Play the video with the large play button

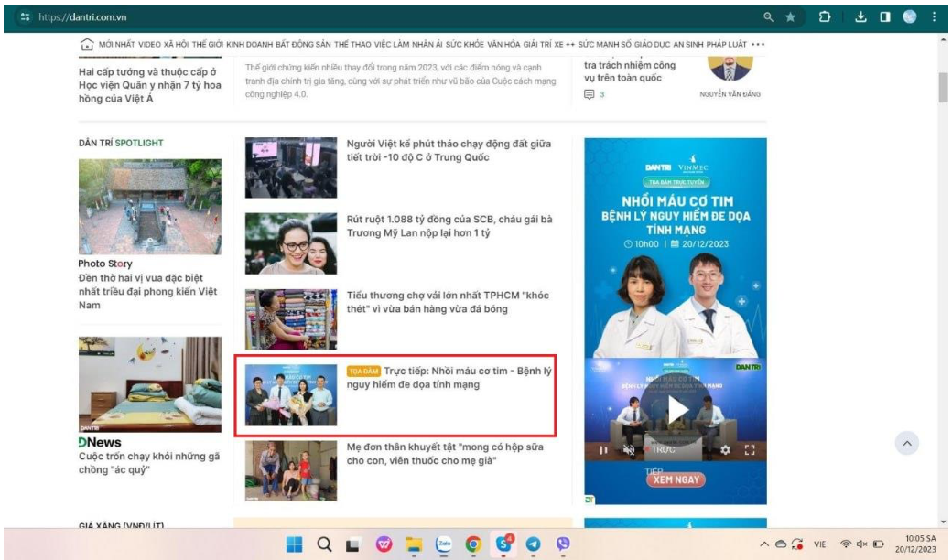676,411
